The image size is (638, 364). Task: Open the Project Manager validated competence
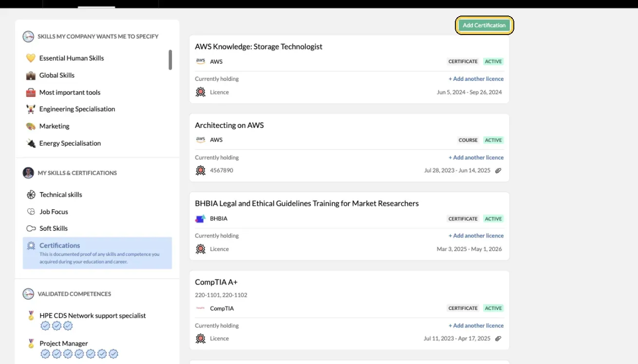64,344
